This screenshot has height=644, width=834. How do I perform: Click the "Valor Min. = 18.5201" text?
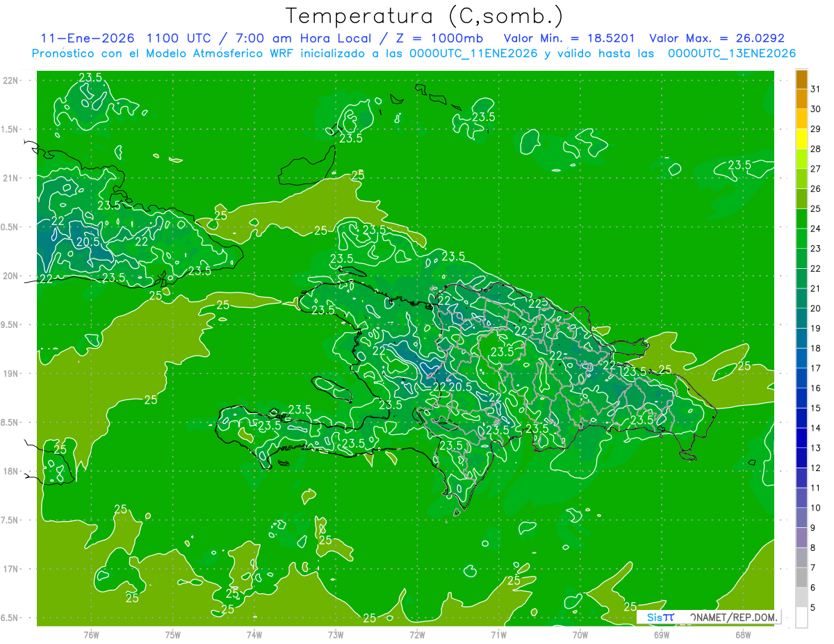[x=569, y=39]
